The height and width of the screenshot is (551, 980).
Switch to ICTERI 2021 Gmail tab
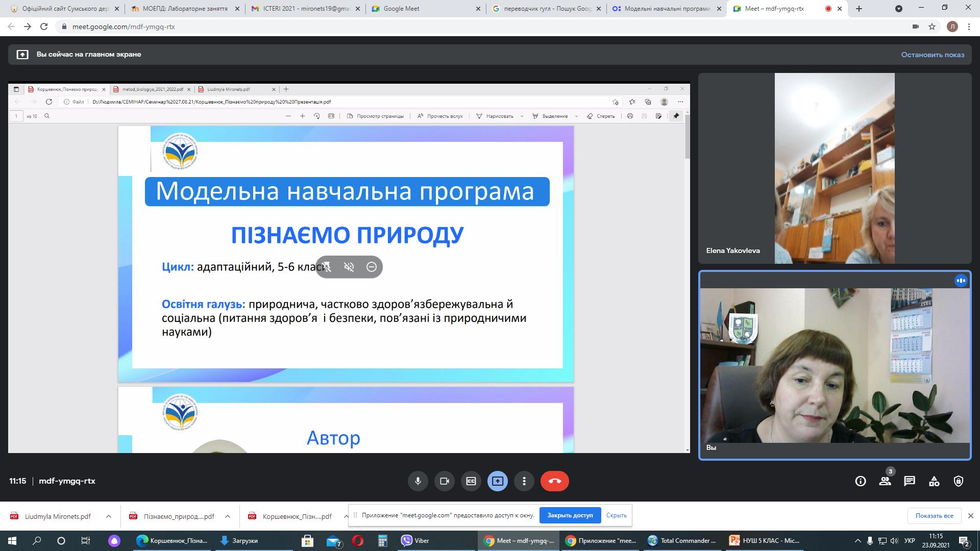tap(305, 9)
